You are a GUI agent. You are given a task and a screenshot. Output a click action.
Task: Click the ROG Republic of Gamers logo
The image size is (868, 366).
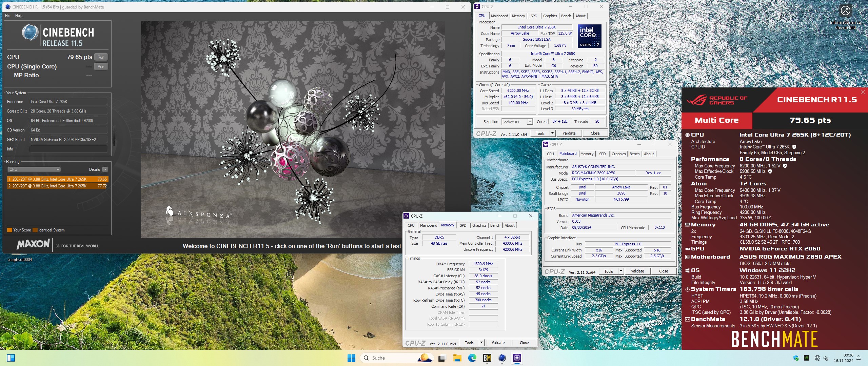pyautogui.click(x=717, y=100)
